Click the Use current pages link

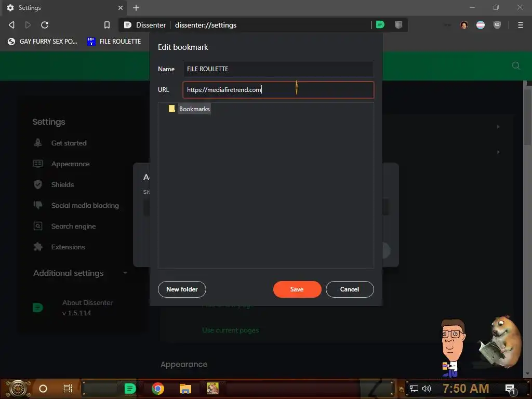click(230, 330)
